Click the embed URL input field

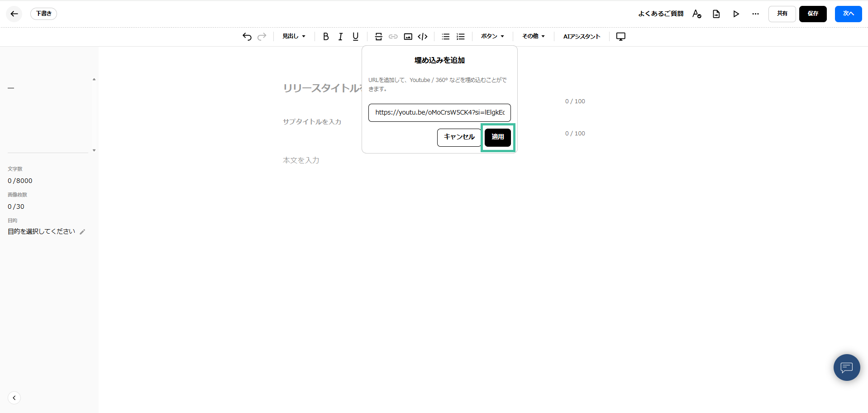tap(439, 113)
